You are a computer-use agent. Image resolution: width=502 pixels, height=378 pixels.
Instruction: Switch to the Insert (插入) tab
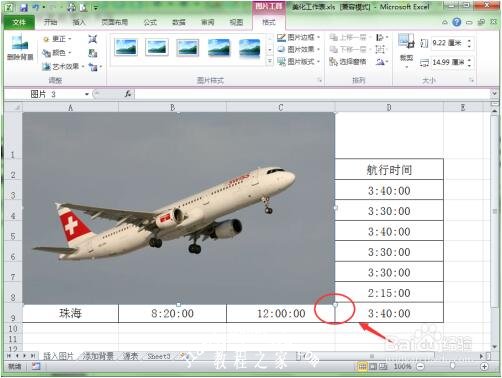79,22
